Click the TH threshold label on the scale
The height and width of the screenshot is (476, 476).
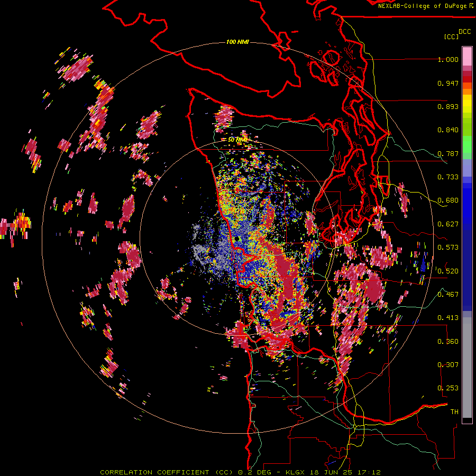(x=454, y=412)
